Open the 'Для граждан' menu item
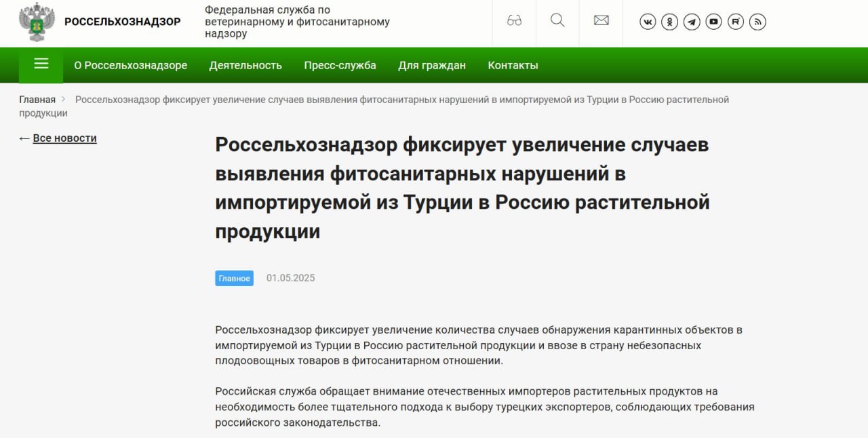The height and width of the screenshot is (438, 868). tap(432, 66)
